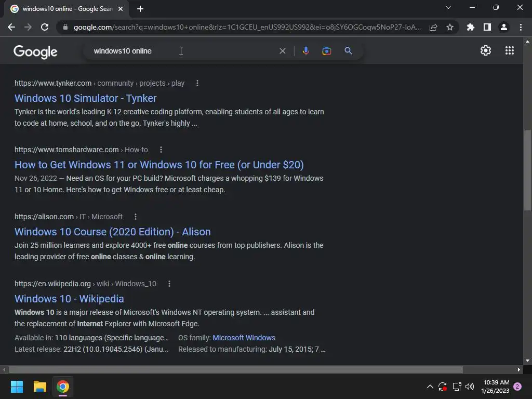
Task: Open the volume control tray icon
Action: (x=470, y=387)
